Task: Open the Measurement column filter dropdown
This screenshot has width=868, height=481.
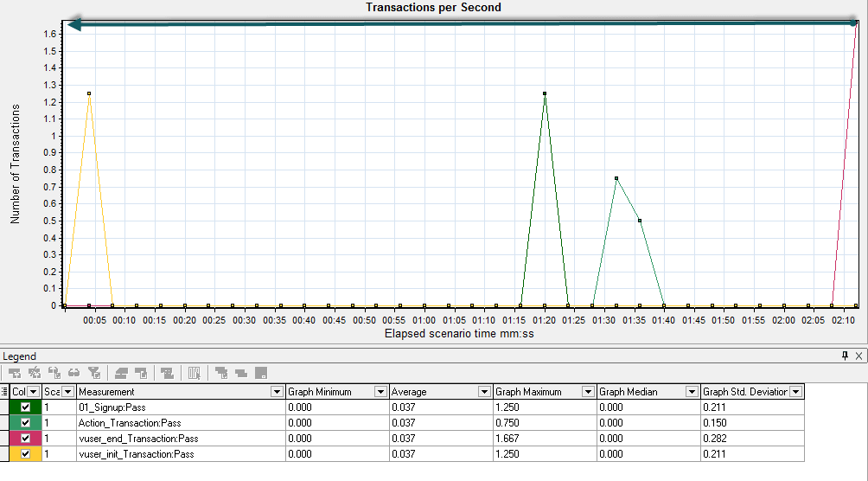Action: [277, 392]
